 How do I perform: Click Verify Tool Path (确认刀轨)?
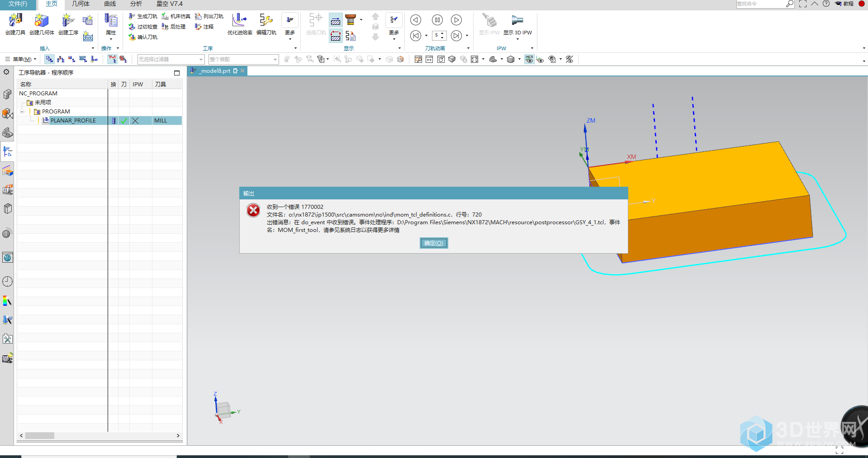click(143, 37)
